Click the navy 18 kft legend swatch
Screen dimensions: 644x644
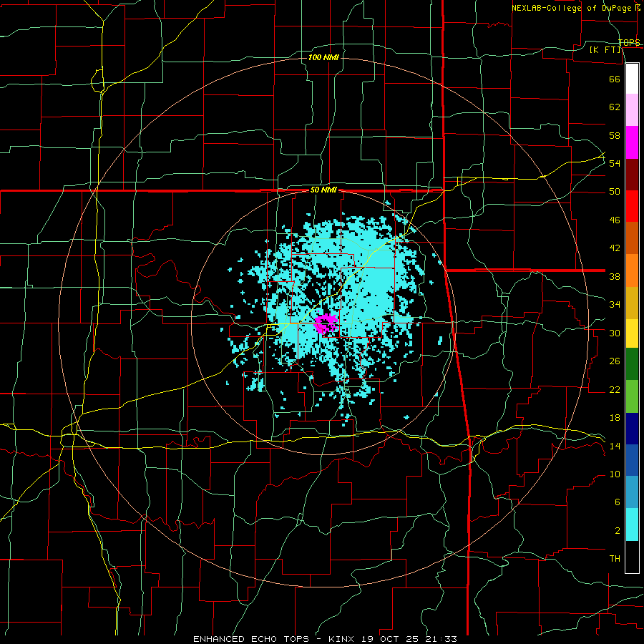coord(632,429)
